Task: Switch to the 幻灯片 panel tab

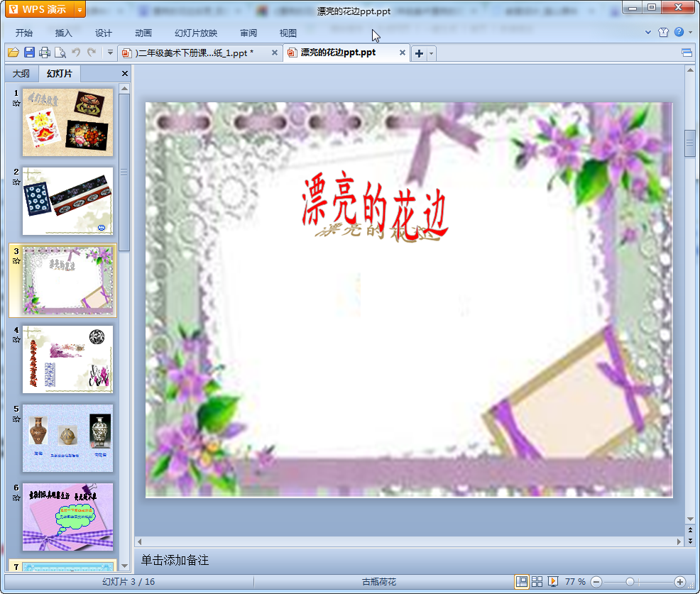Action: coord(60,74)
